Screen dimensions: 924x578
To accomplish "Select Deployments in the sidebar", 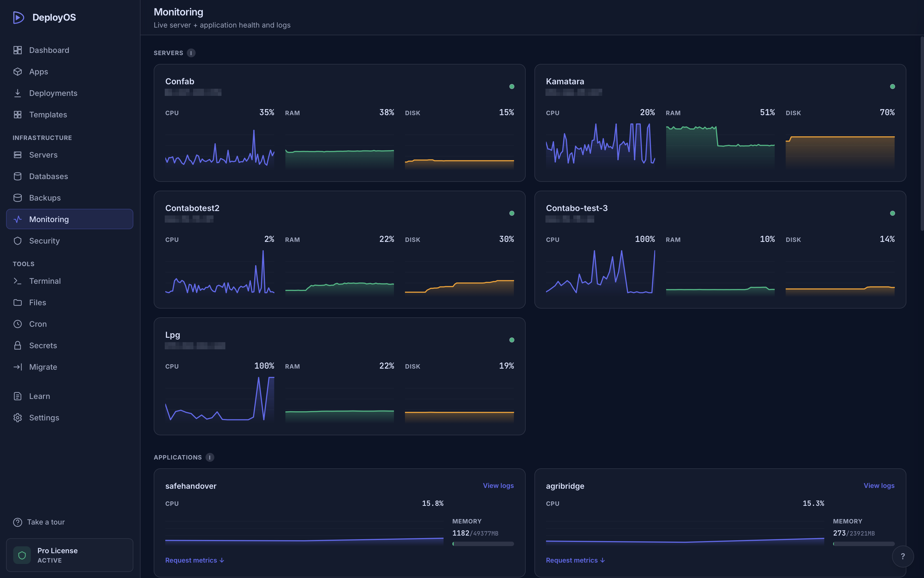I will pyautogui.click(x=70, y=93).
